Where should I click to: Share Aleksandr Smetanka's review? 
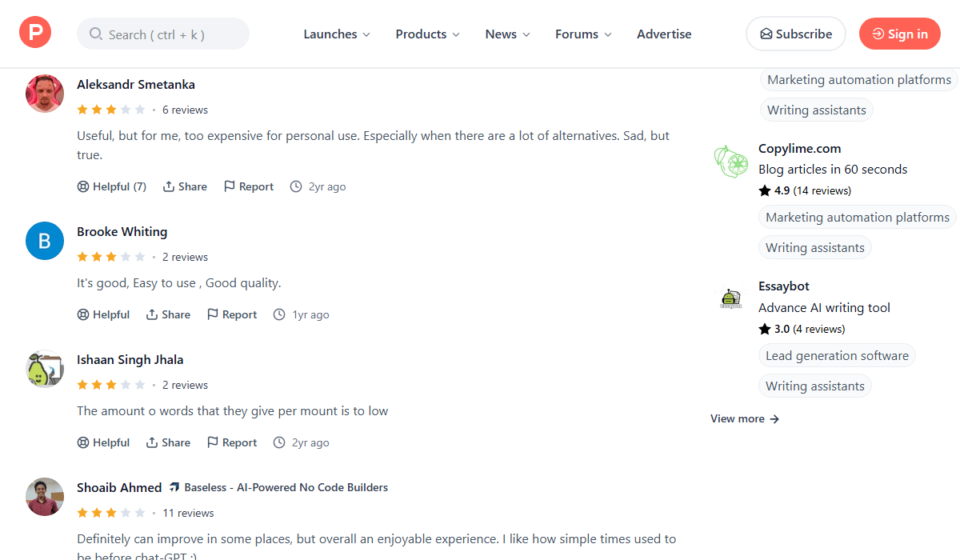[185, 186]
